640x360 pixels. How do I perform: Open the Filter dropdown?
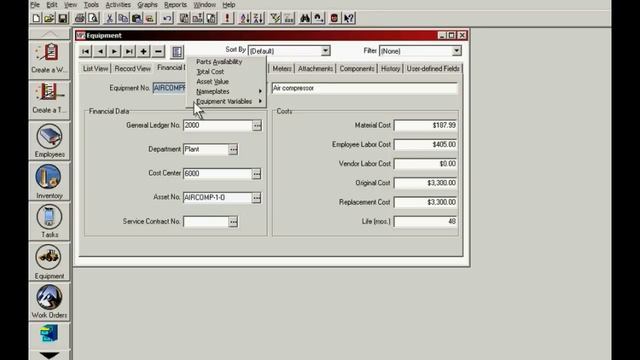[x=457, y=51]
